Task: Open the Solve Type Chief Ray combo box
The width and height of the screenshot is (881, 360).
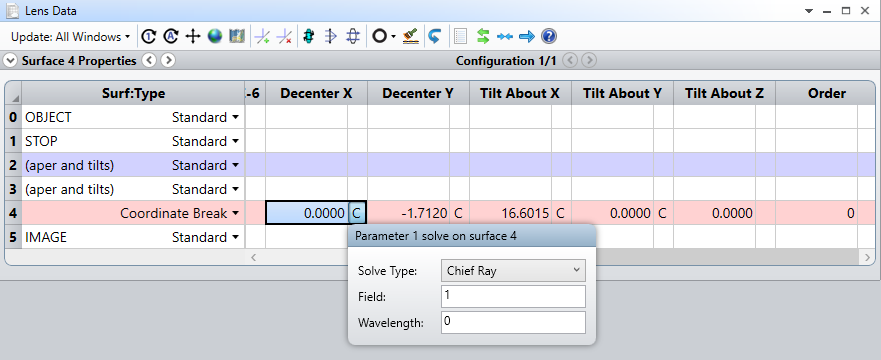Action: point(513,271)
